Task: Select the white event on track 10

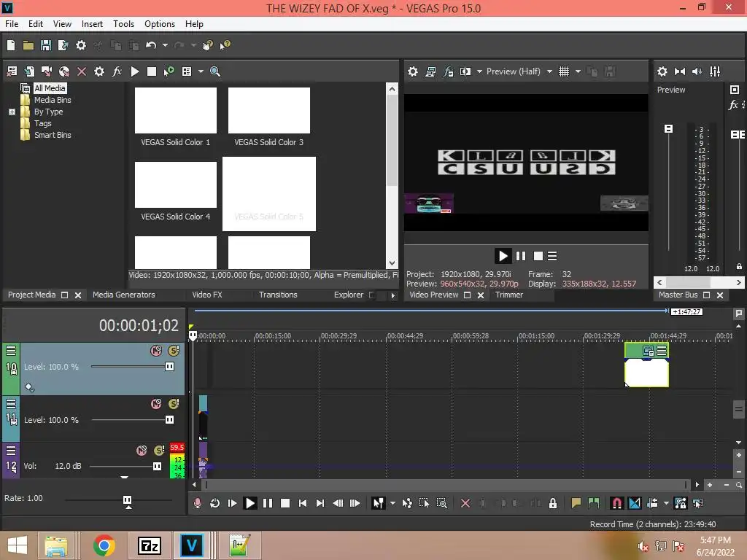Action: pos(646,373)
